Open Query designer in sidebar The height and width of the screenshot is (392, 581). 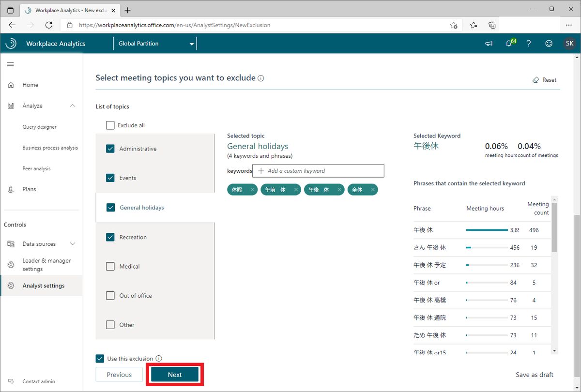coord(39,127)
